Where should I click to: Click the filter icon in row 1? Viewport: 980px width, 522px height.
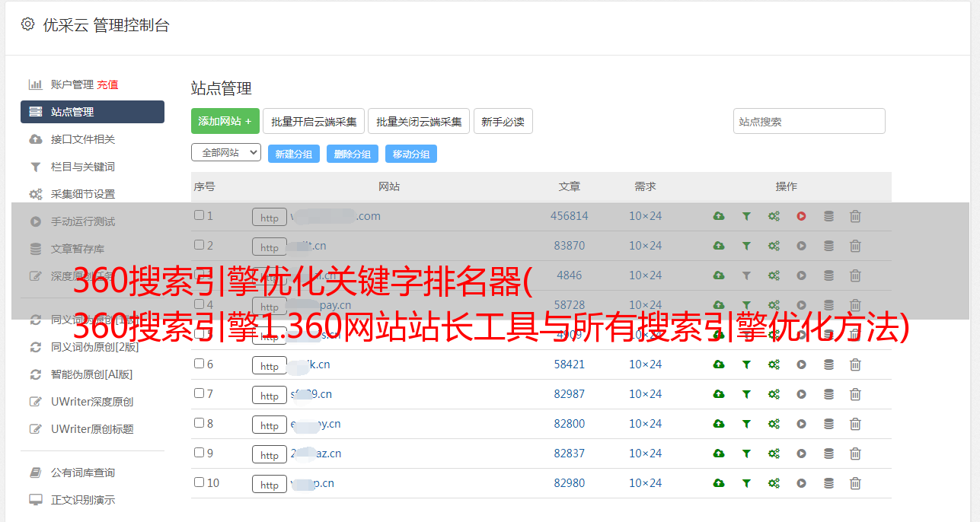746,216
